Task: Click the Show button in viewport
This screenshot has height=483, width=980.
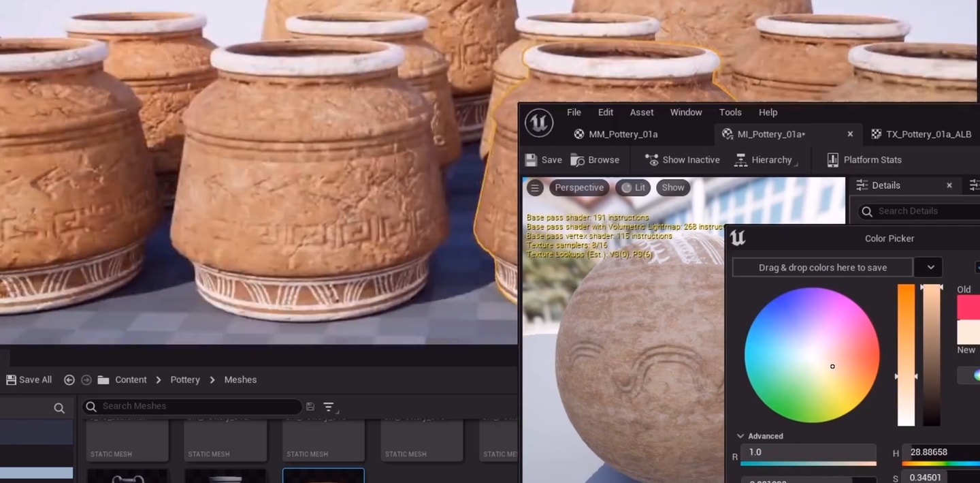Action: 672,188
